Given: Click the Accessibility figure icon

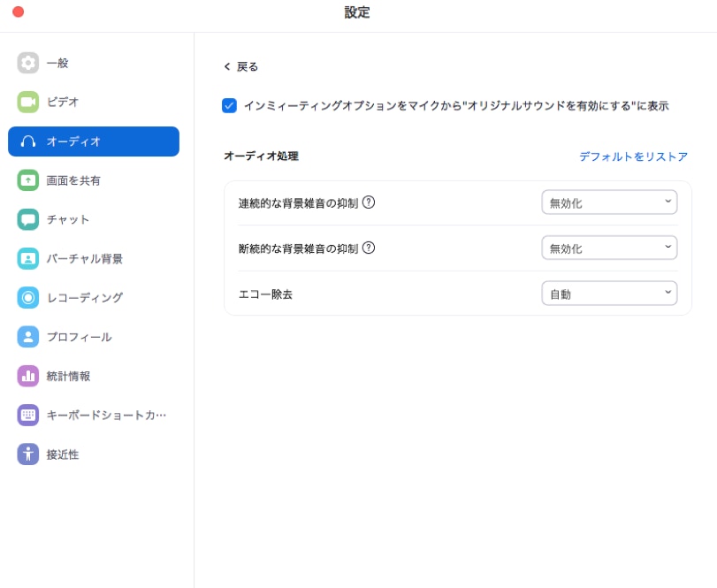Looking at the screenshot, I should [28, 454].
